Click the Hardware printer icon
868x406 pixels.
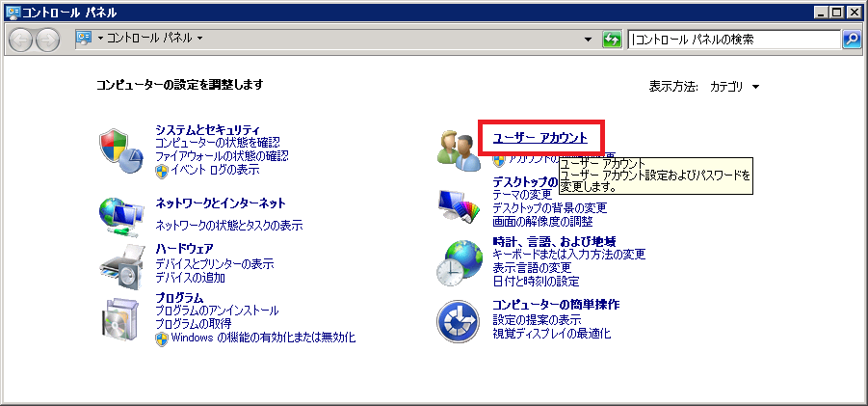coord(121,265)
